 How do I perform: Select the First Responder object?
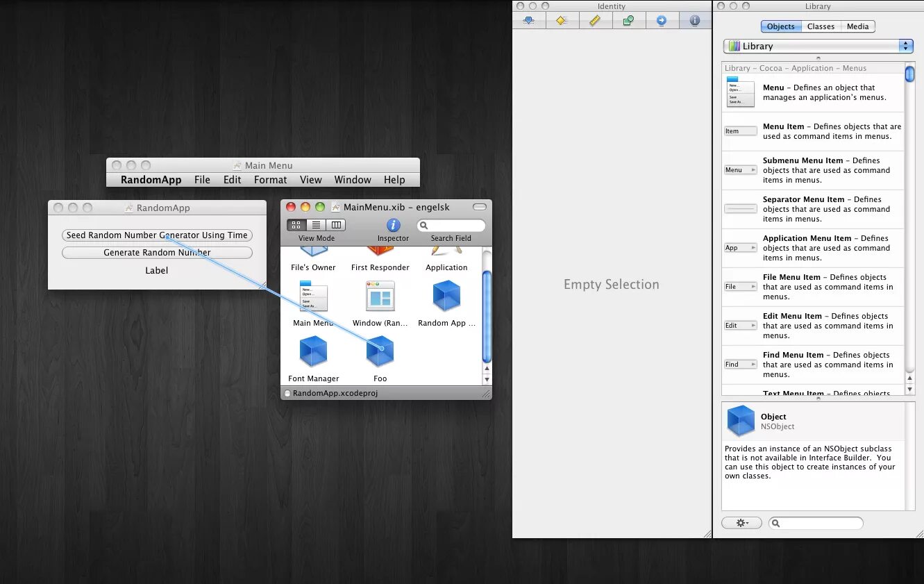pyautogui.click(x=380, y=253)
